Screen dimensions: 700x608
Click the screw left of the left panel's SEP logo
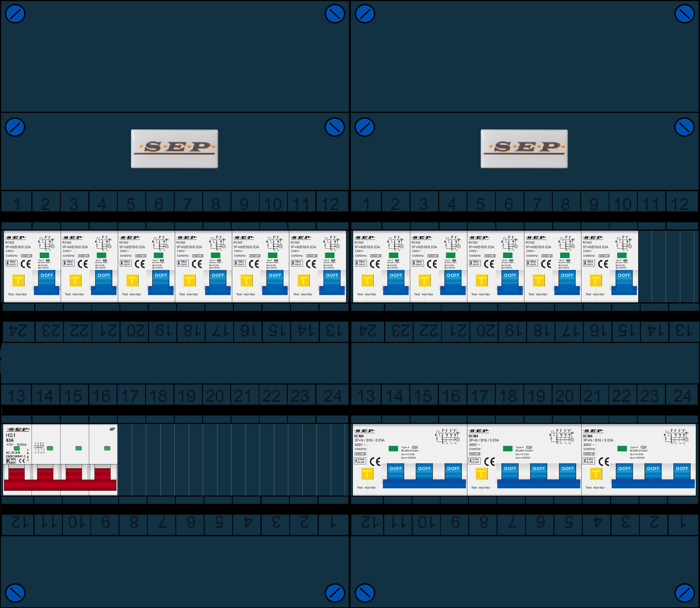[15, 127]
